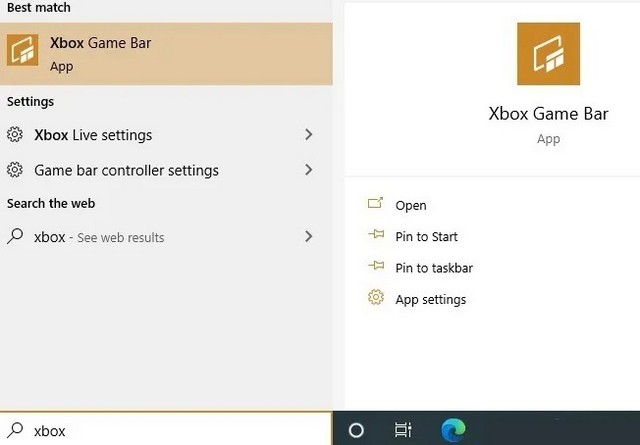Choose Pin to taskbar
Viewport: 640px width, 445px height.
(x=434, y=268)
